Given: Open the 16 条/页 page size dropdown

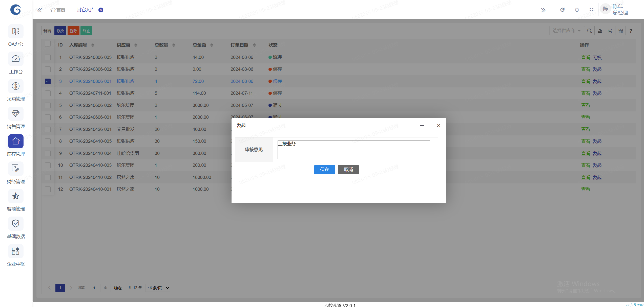Looking at the screenshot, I should [158, 288].
